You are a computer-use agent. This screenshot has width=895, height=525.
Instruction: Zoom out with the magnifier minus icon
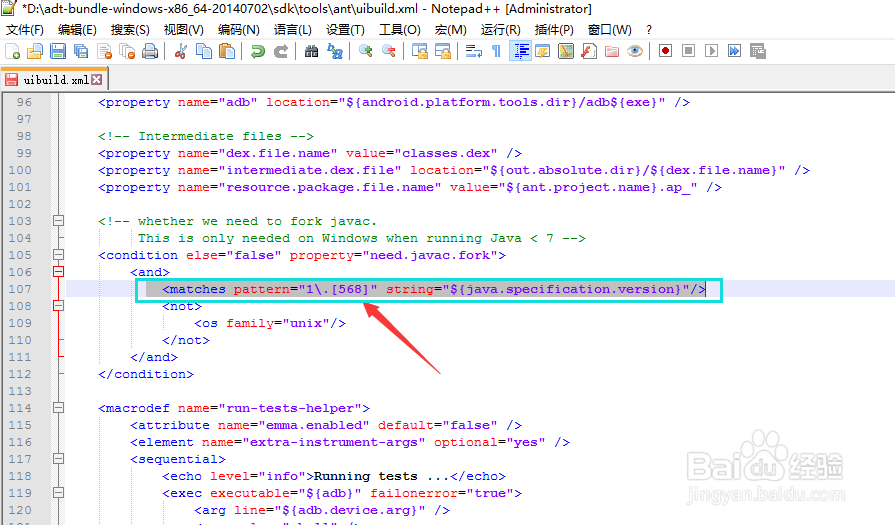389,51
